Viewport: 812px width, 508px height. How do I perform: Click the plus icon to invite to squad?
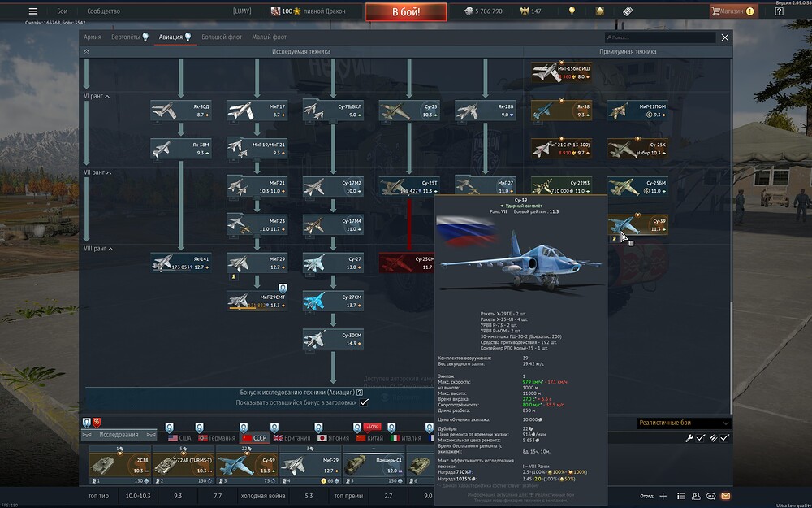pos(663,496)
